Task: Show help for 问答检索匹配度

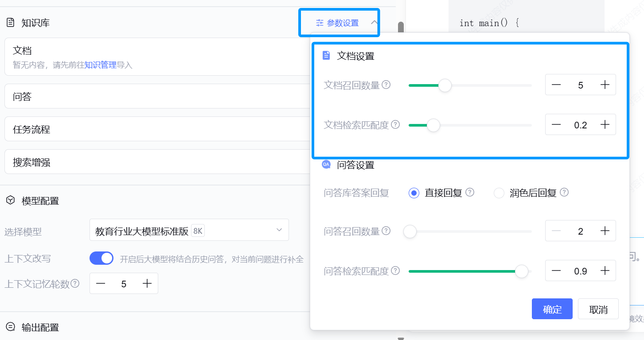Action: [395, 270]
